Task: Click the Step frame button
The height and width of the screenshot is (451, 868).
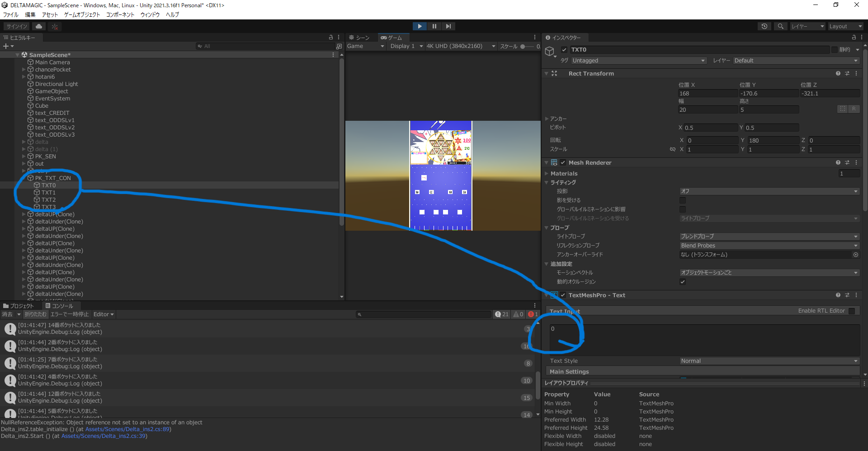Action: 448,26
